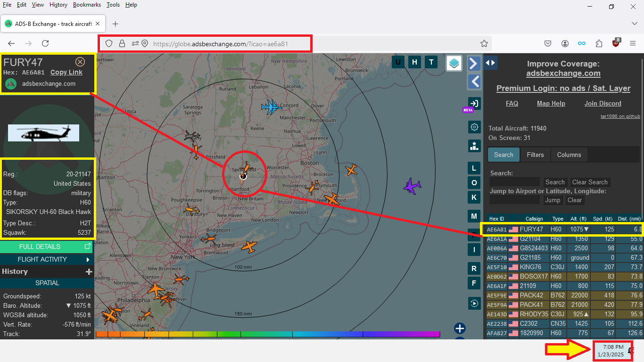Click the tracking protection shield icon
This screenshot has height=362, width=644.
tap(109, 43)
